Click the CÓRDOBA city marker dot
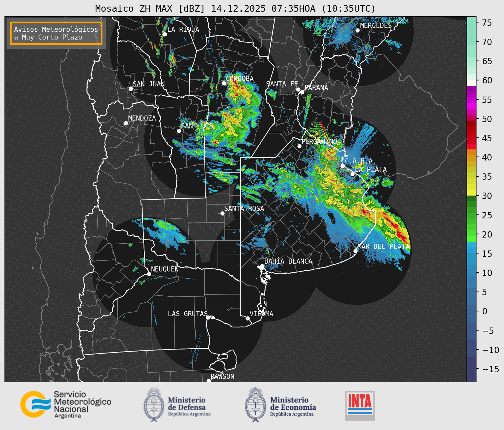Screen dimensions: 504x430 224,83
